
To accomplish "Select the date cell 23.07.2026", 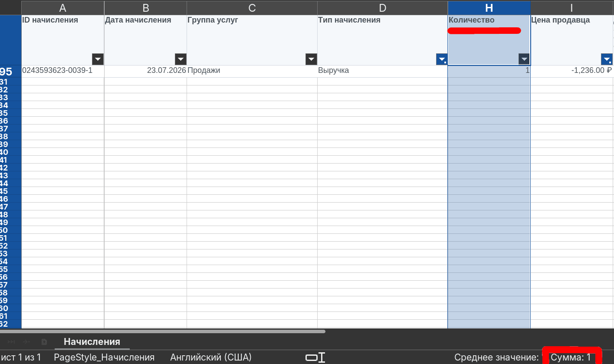I will pos(146,71).
